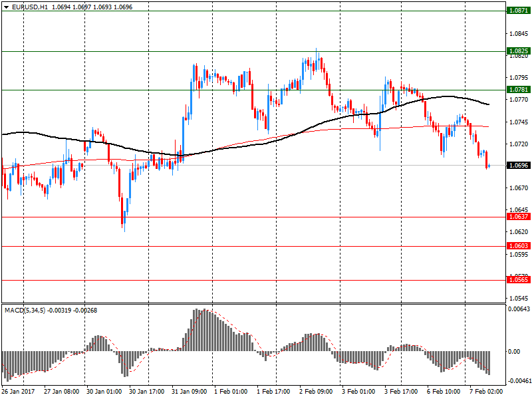Click the 1.0670 price scale value
The height and width of the screenshot is (399, 532).
pyautogui.click(x=519, y=188)
